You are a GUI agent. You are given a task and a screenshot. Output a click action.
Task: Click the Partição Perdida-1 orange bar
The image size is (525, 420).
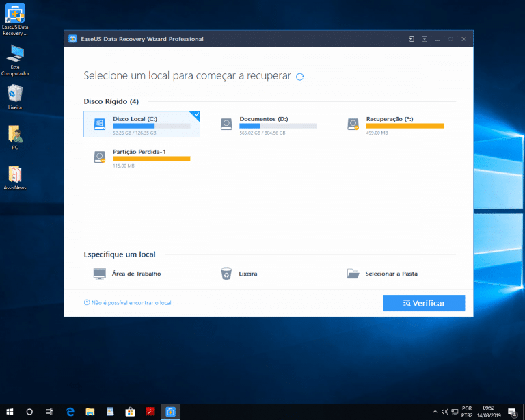(x=151, y=159)
